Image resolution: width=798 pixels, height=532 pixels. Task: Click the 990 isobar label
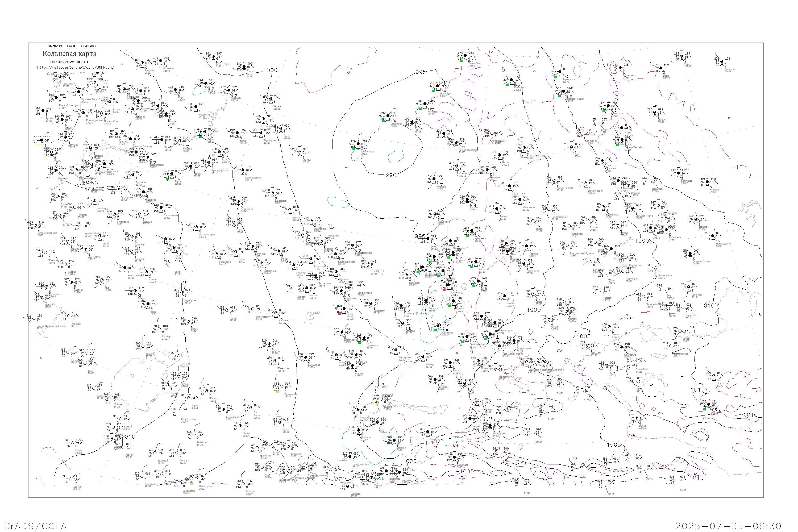391,175
